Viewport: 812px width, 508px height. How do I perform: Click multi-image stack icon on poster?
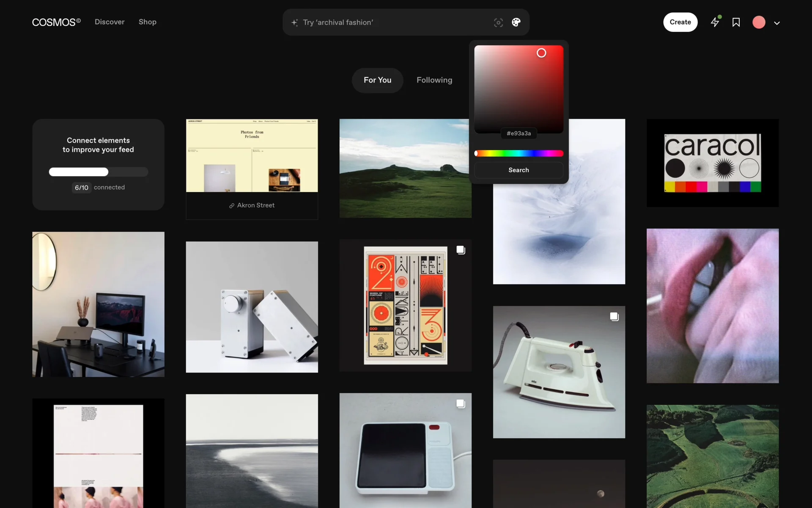[x=461, y=250]
